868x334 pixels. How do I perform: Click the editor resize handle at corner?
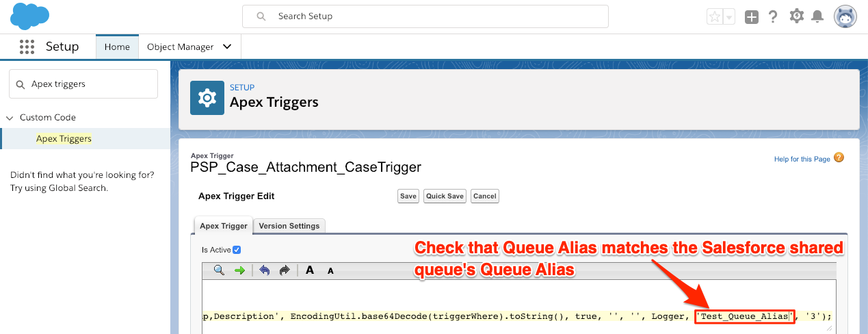[830, 328]
